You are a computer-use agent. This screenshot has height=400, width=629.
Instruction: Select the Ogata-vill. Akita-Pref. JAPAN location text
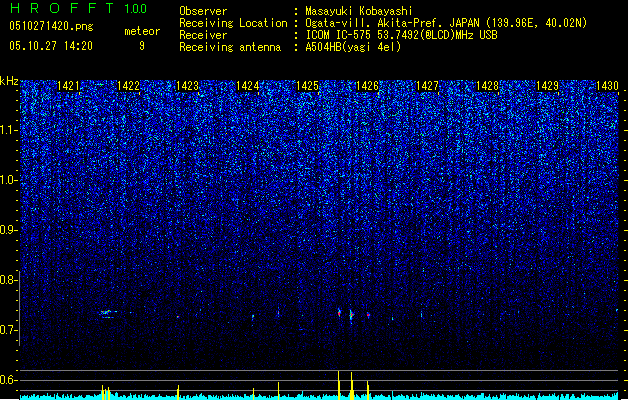point(446,23)
